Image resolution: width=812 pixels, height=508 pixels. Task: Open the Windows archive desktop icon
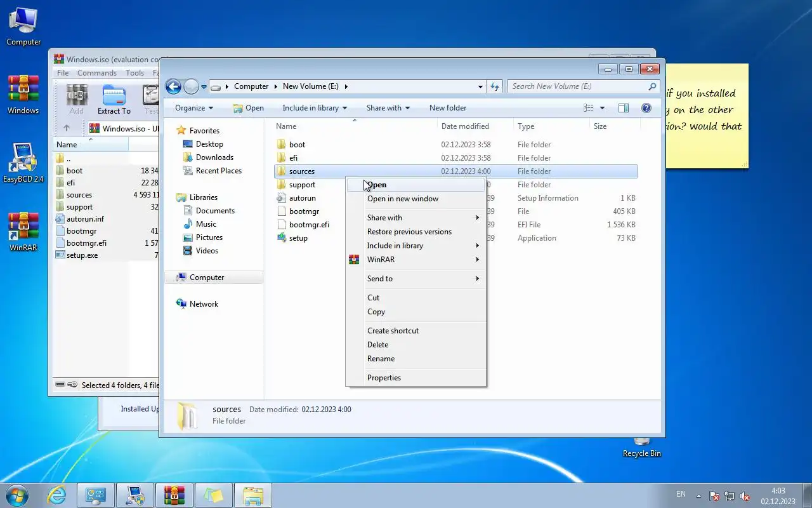[23, 95]
